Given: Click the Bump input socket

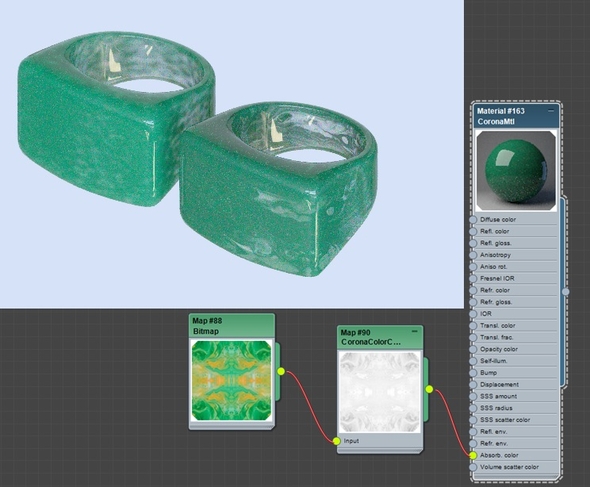Looking at the screenshot, I should coord(473,373).
